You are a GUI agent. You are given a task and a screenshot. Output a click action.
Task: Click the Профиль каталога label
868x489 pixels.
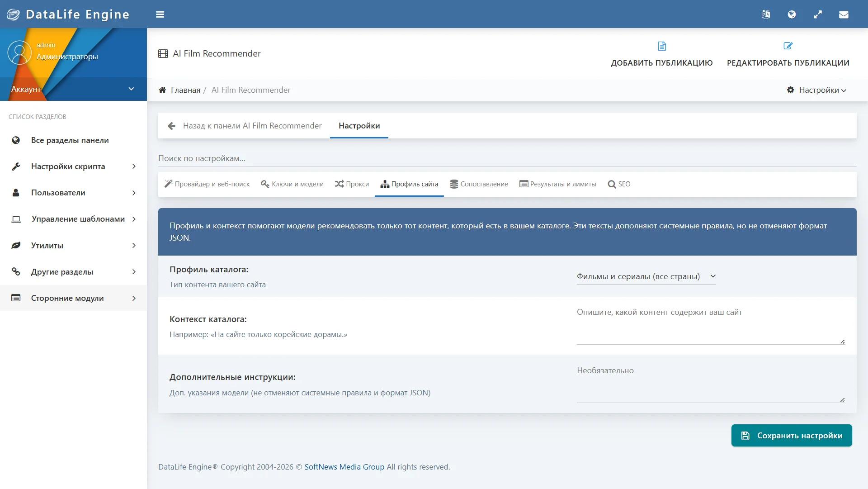point(209,270)
